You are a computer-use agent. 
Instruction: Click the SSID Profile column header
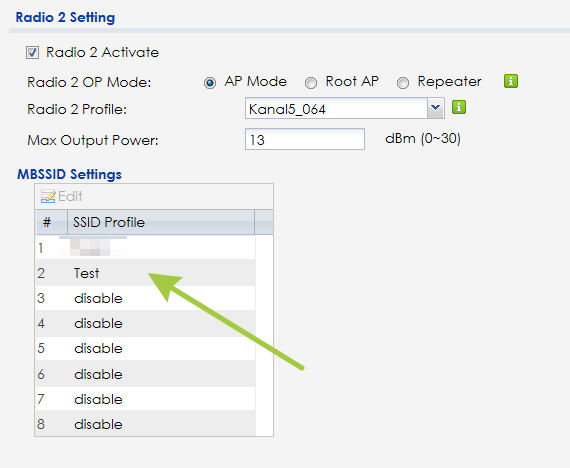click(x=161, y=222)
